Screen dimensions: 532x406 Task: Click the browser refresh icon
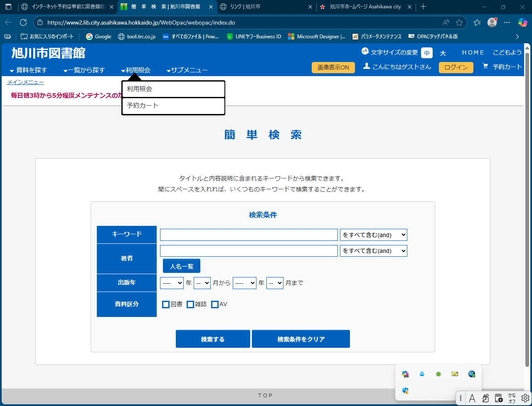23,22
